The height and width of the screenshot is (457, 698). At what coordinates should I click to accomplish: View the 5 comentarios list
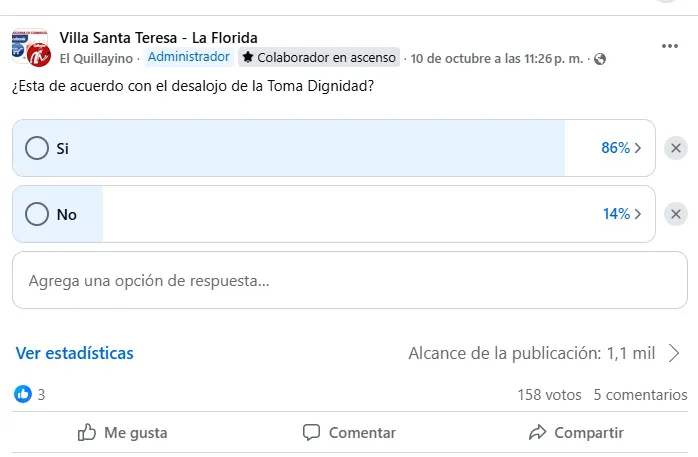[640, 395]
